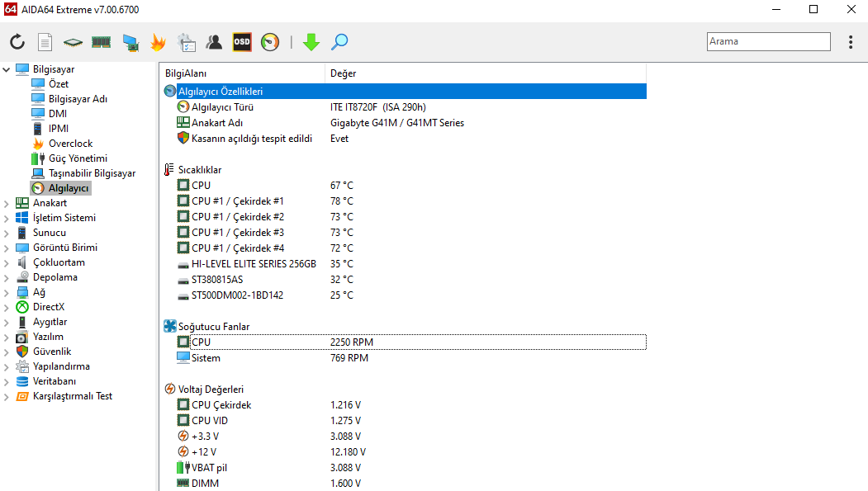This screenshot has height=491, width=868.
Task: Focus the Arama search field
Action: coord(768,41)
